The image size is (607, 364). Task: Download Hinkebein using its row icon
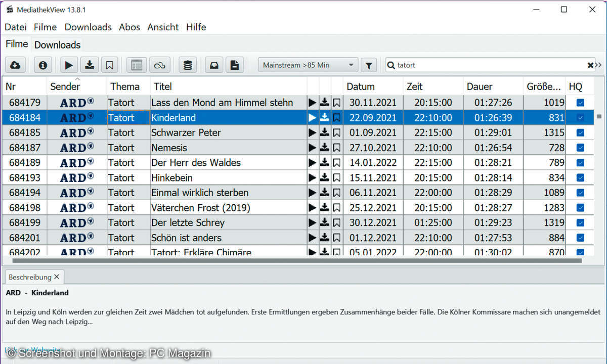click(x=325, y=177)
